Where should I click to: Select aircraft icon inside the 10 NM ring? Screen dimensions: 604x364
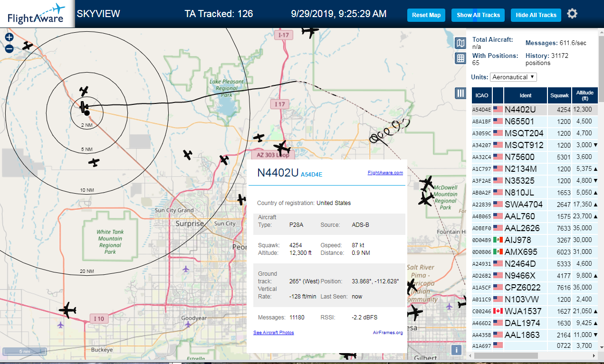[x=94, y=162]
